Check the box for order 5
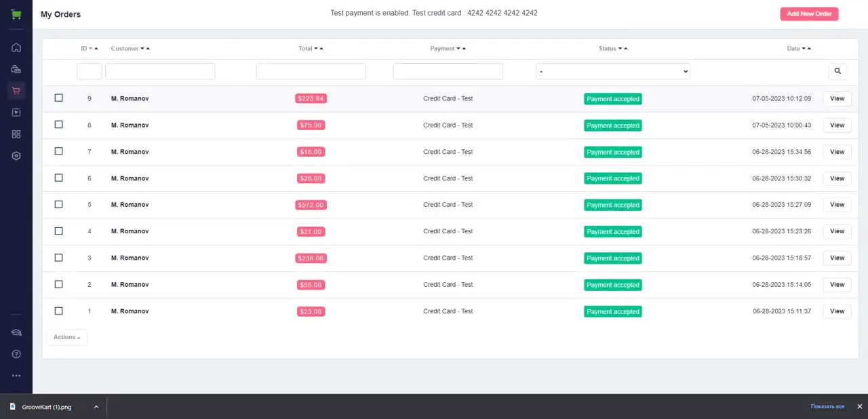The height and width of the screenshot is (419, 868). [58, 204]
